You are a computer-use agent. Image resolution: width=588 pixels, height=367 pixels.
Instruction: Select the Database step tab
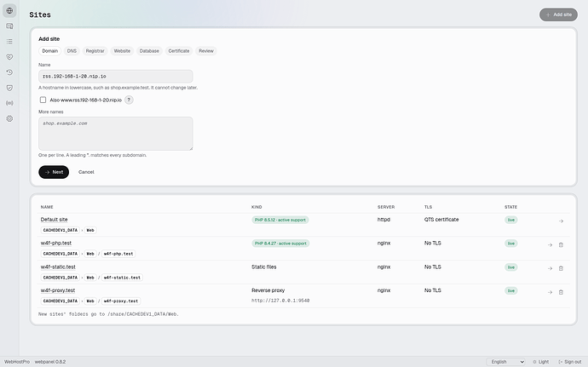[149, 51]
